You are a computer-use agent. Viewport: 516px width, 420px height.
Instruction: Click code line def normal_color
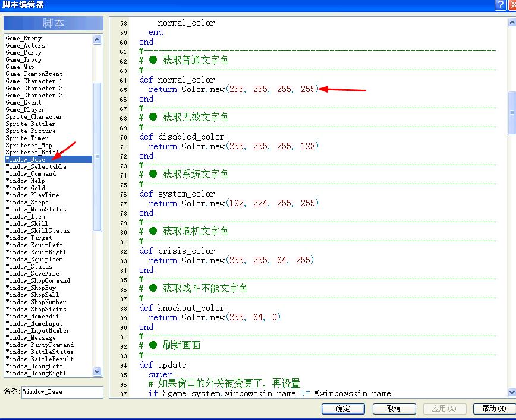[177, 80]
